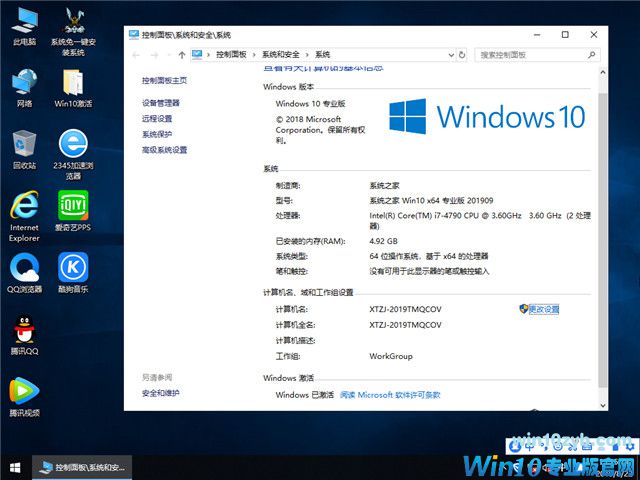Select the QQ浏览器 desktop icon
The image size is (640, 480).
pos(24,273)
